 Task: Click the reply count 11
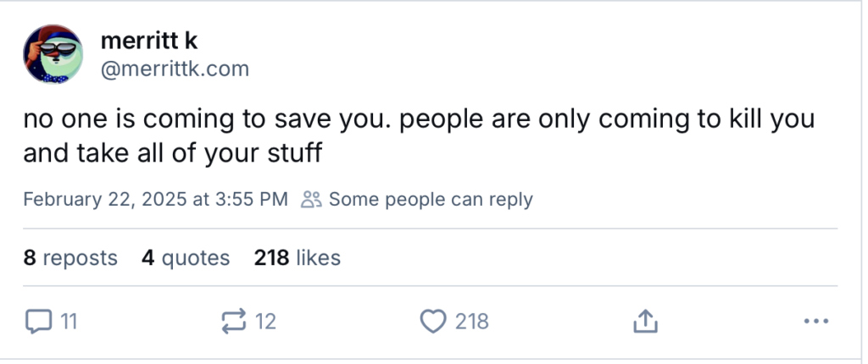[x=69, y=322]
